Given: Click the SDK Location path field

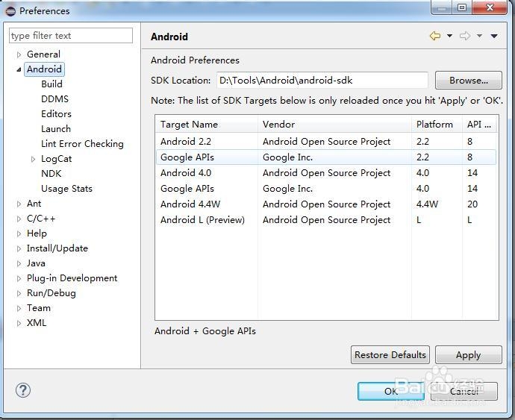Looking at the screenshot, I should 322,81.
